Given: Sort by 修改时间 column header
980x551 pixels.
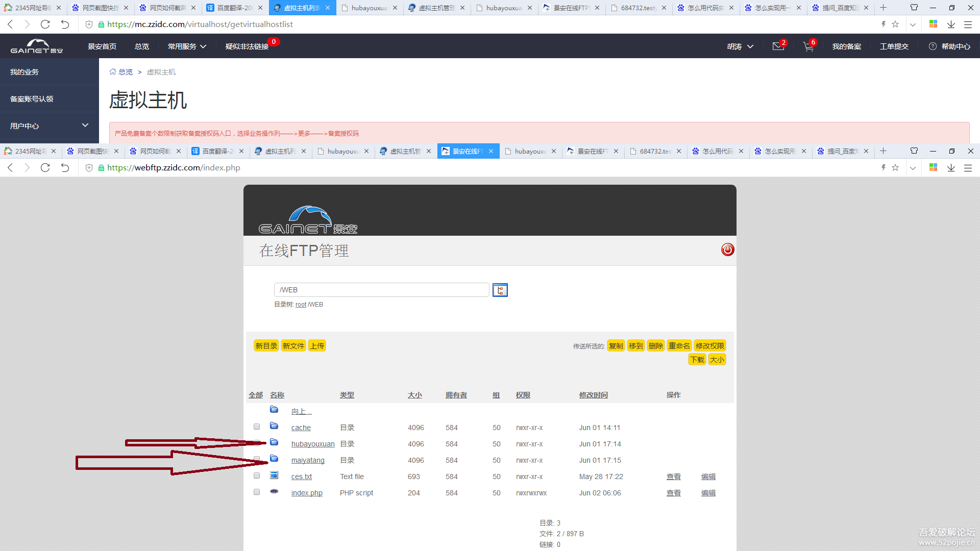Looking at the screenshot, I should click(x=593, y=395).
